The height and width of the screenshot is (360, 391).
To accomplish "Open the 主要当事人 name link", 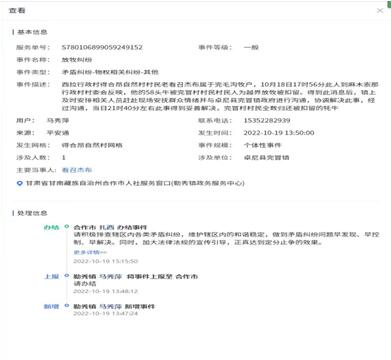I will click(x=77, y=170).
